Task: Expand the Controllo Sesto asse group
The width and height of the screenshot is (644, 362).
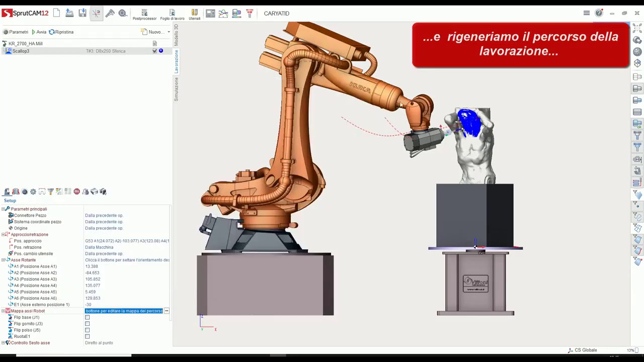Action: click(x=3, y=343)
